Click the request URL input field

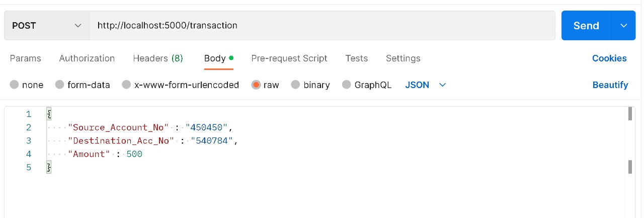pos(322,25)
